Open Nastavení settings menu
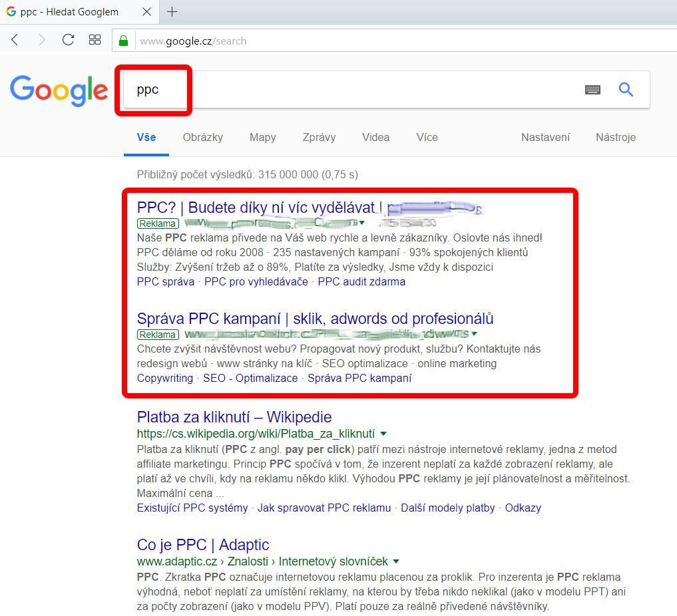The height and width of the screenshot is (616, 677). pyautogui.click(x=545, y=137)
